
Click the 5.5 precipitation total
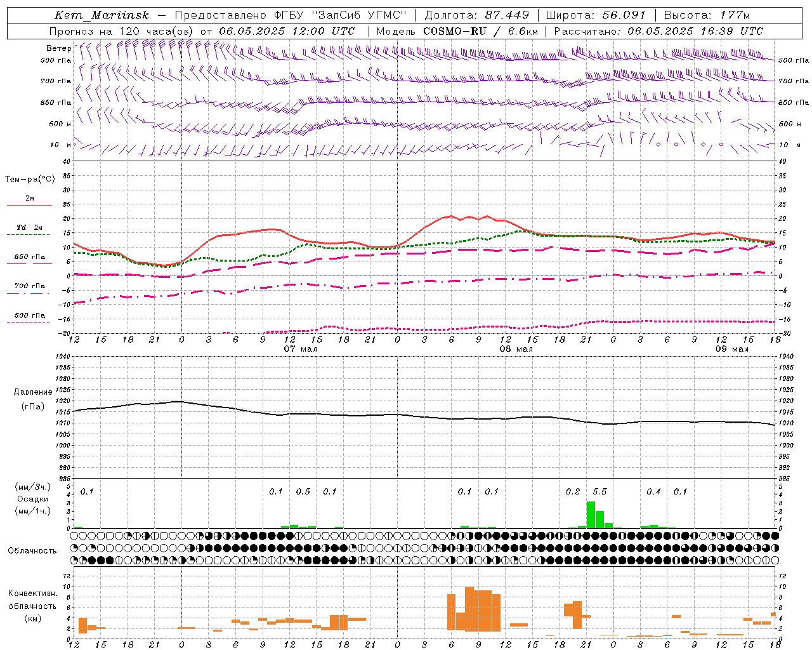599,492
